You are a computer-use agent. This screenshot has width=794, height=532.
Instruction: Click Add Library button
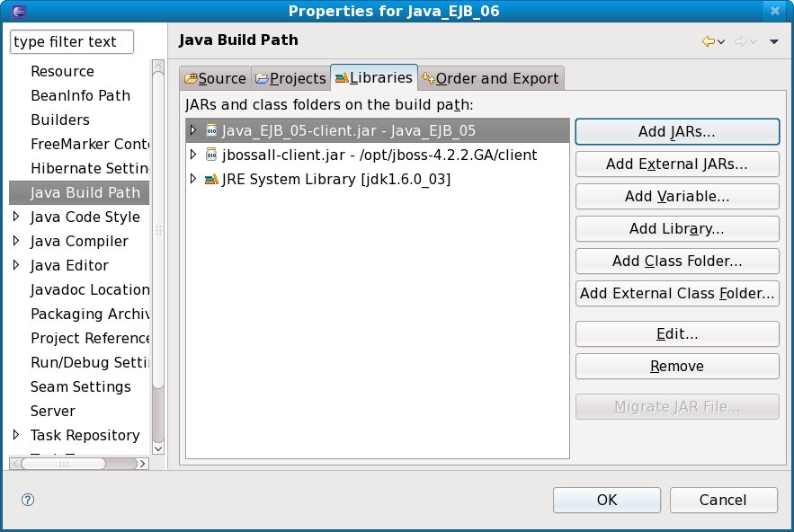coord(676,228)
